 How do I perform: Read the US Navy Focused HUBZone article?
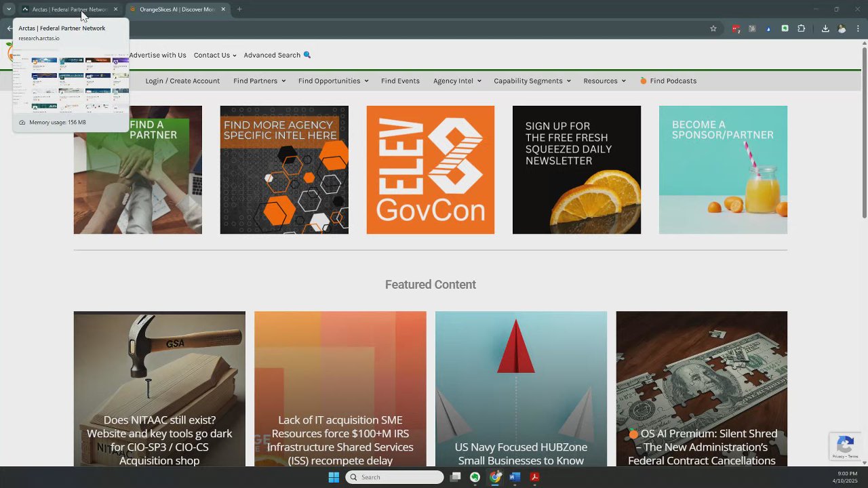[x=521, y=389]
